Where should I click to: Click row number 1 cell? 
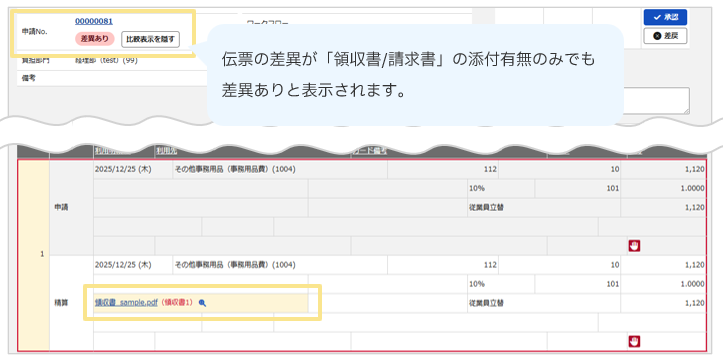(33, 255)
